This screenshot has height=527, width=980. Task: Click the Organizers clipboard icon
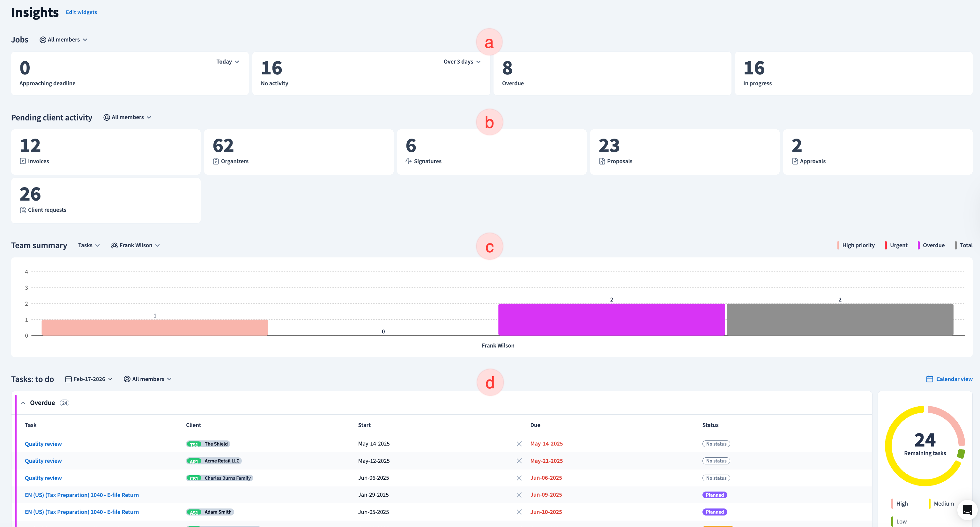tap(216, 161)
